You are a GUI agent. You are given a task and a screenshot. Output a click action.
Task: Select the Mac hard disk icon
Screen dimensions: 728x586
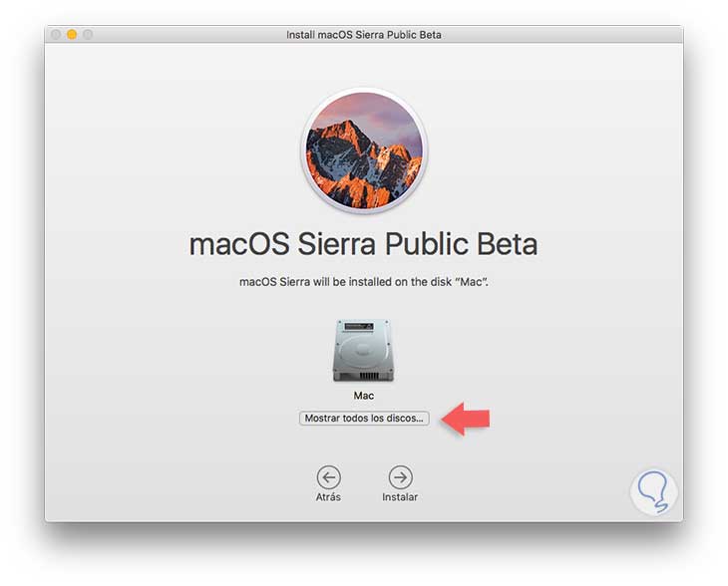(364, 350)
